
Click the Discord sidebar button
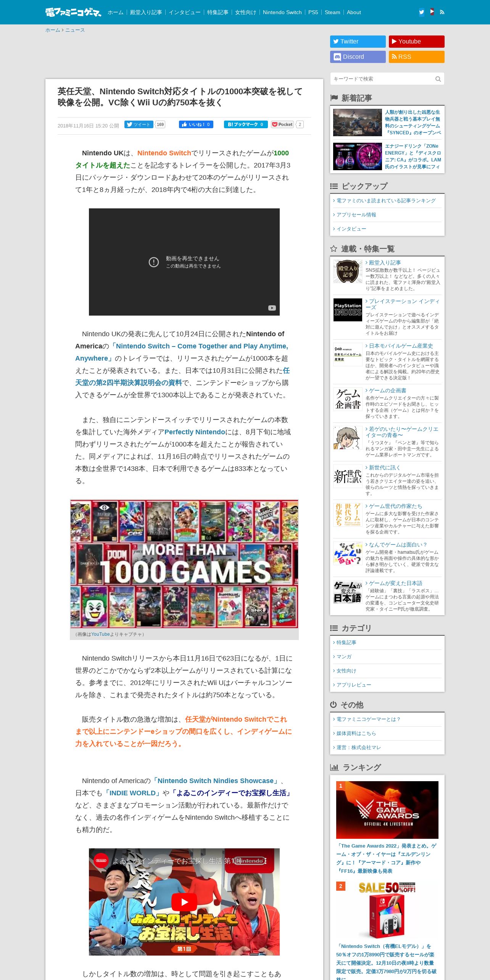point(358,57)
